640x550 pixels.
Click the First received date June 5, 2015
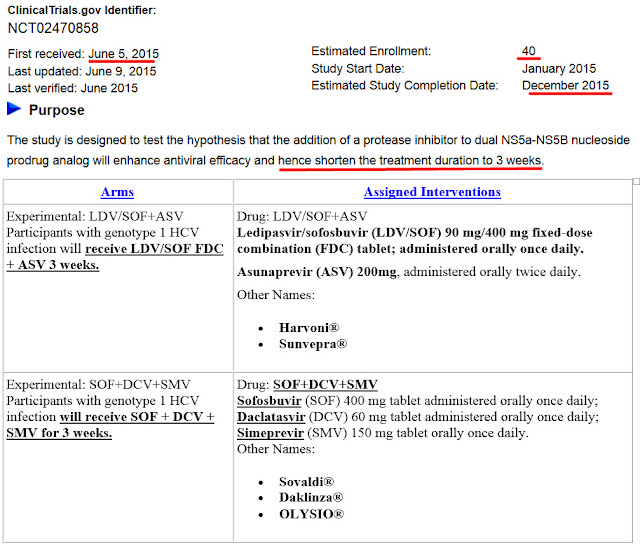point(124,54)
